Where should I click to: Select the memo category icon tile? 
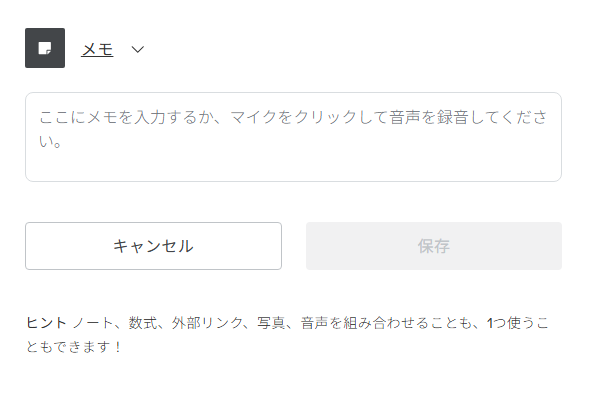coord(45,48)
